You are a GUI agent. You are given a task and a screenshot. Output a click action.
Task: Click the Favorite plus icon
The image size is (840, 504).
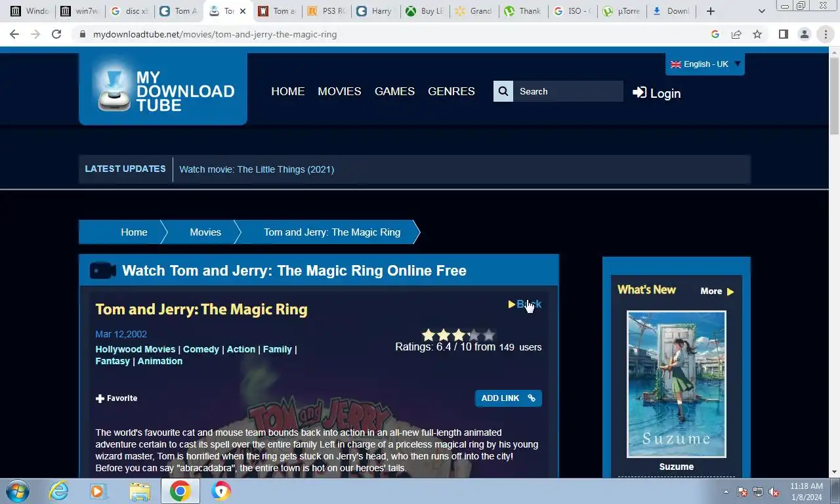(x=100, y=398)
